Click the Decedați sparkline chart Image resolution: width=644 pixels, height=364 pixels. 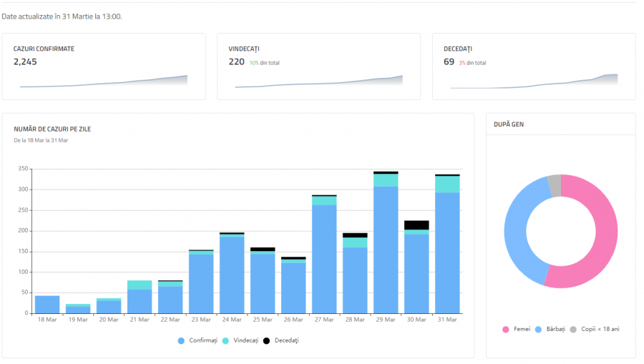coord(534,82)
